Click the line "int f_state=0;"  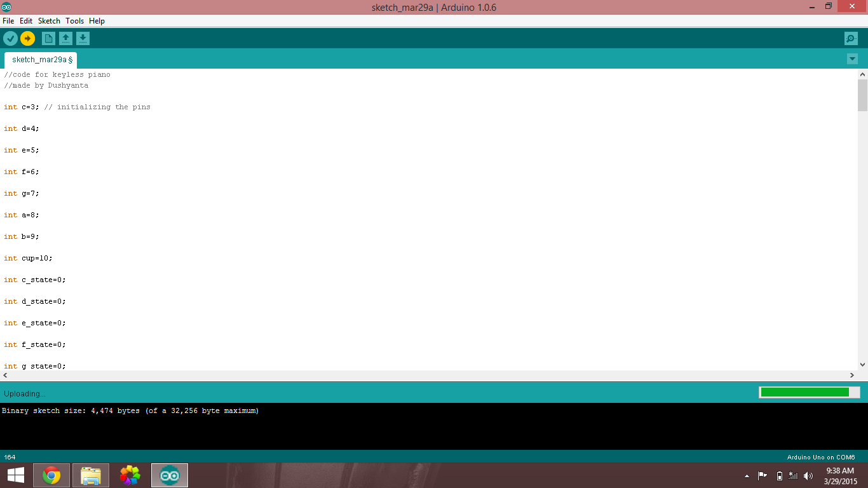pos(35,344)
